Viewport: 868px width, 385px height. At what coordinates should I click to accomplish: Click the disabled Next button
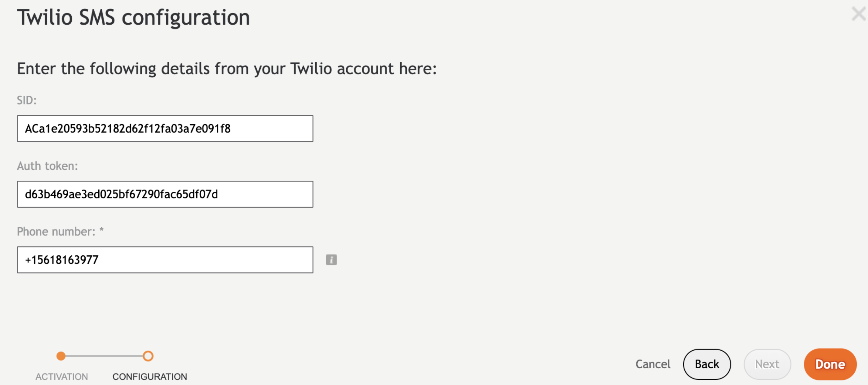[x=767, y=364]
